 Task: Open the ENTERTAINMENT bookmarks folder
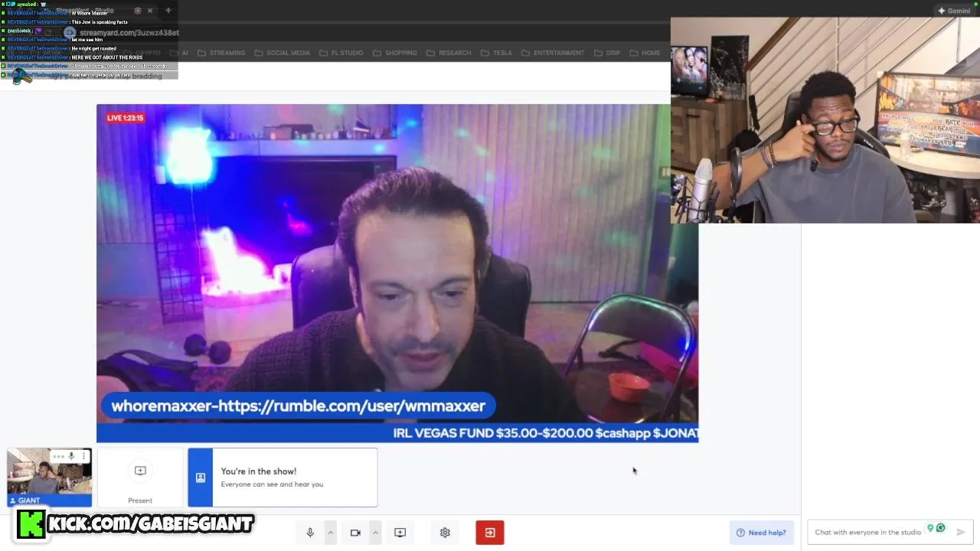[552, 53]
